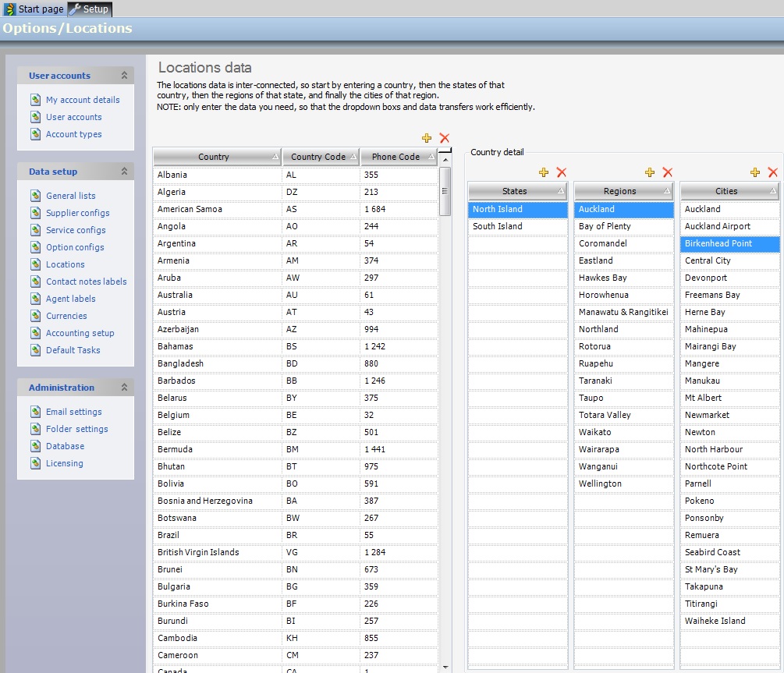Switch to the Start page tab
784x673 pixels.
coord(34,9)
